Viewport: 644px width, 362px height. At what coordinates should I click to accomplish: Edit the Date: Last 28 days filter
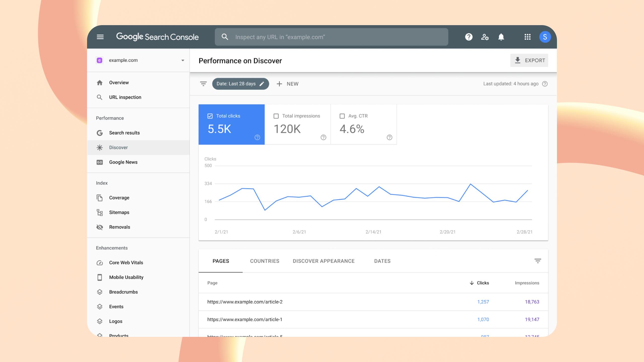click(x=240, y=84)
